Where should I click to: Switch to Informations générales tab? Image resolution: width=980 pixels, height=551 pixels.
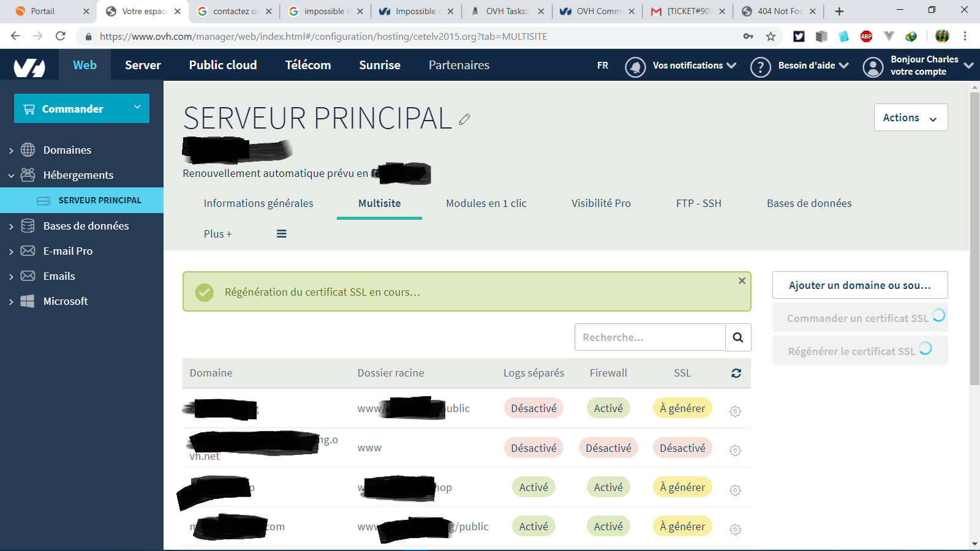pyautogui.click(x=258, y=203)
